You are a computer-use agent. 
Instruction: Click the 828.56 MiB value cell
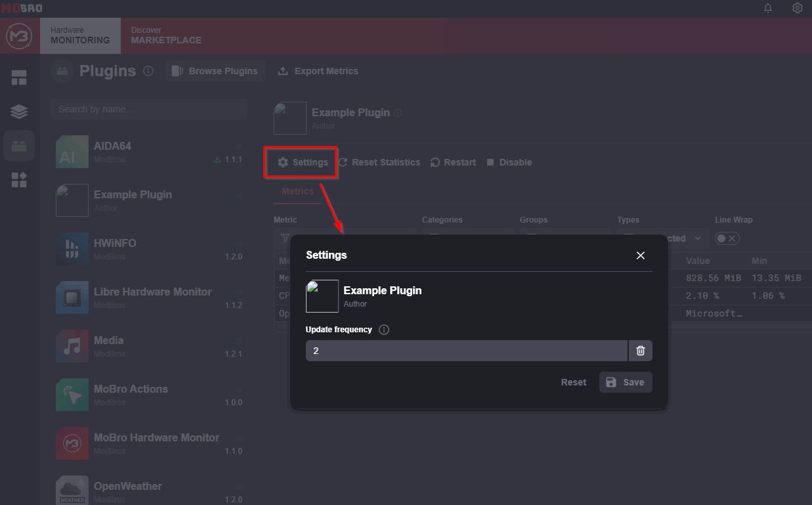(714, 278)
